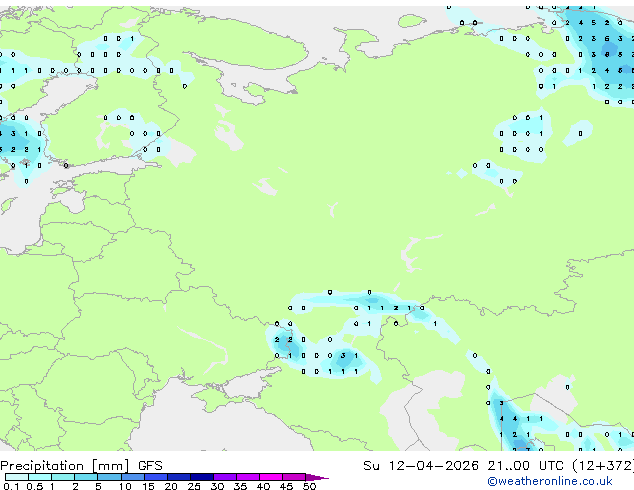
Task: Pick the 2–5 mm legend color
Action: pyautogui.click(x=86, y=477)
